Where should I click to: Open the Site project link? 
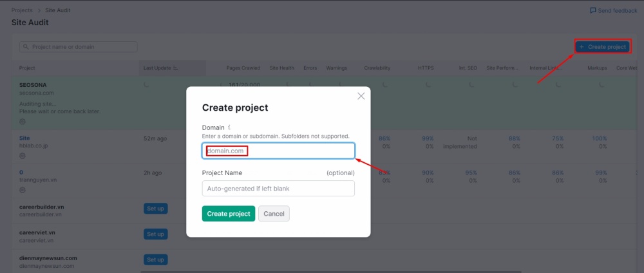24,138
